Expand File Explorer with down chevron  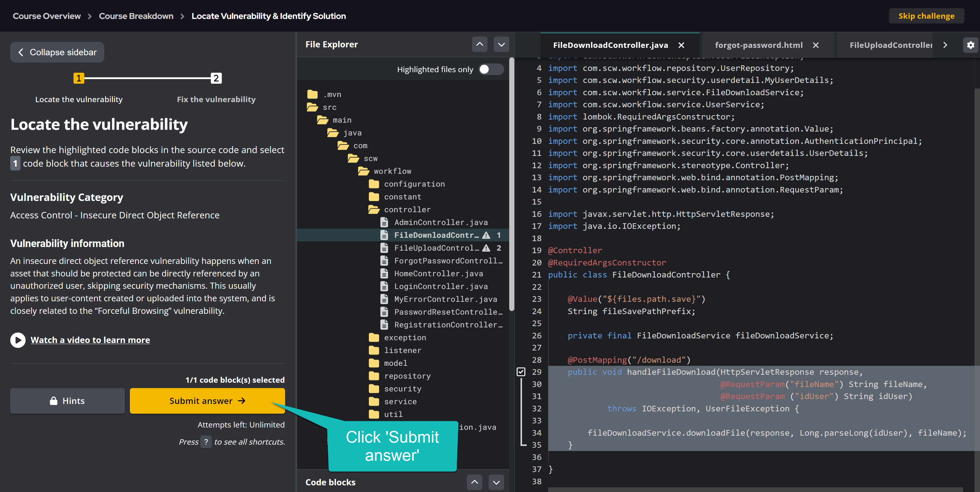tap(502, 45)
